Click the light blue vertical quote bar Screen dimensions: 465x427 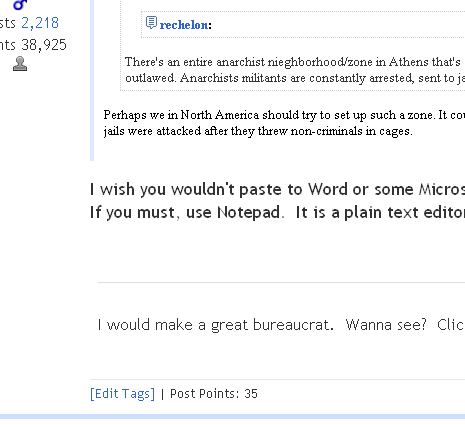92,80
